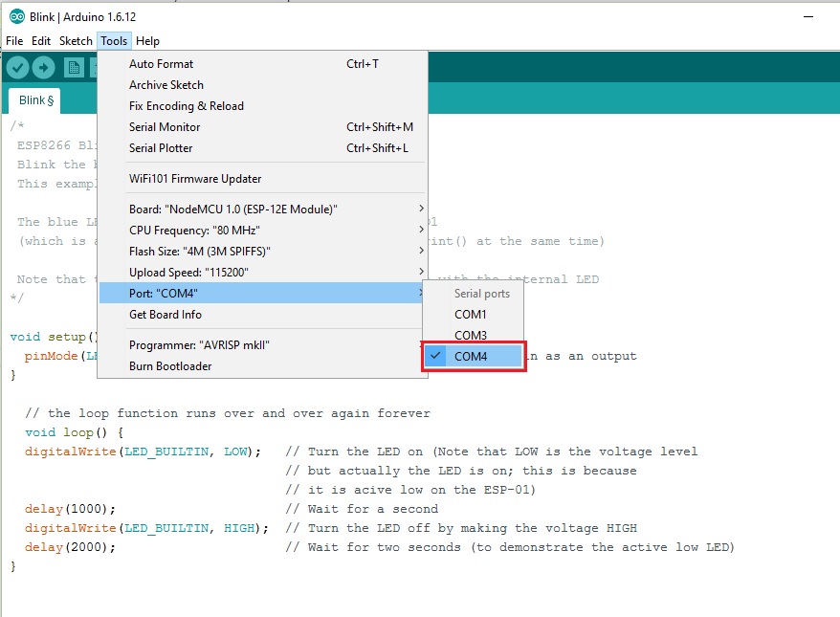Expand CPU Frequency 80 MHz submenu
Image resolution: width=840 pixels, height=617 pixels.
tap(262, 231)
